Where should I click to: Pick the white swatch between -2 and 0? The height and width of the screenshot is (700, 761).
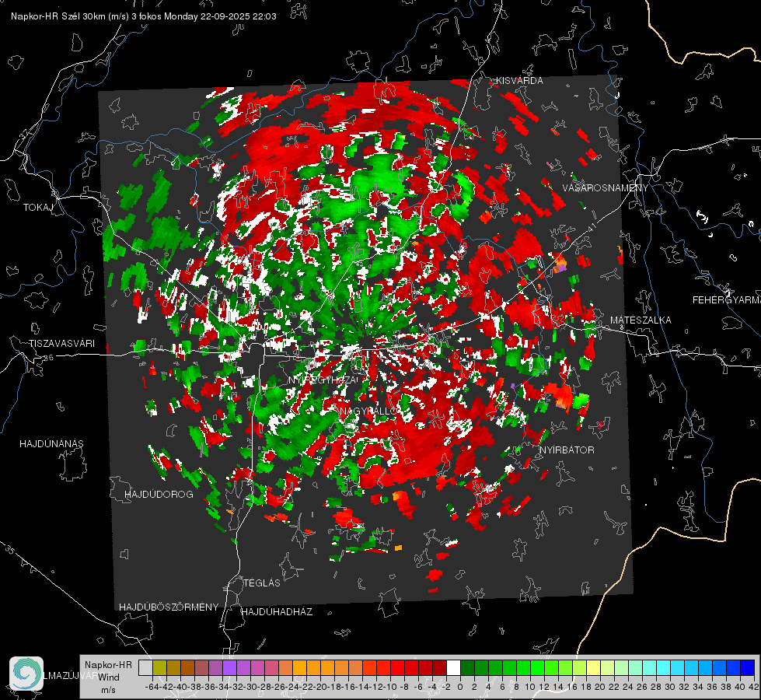pyautogui.click(x=453, y=667)
